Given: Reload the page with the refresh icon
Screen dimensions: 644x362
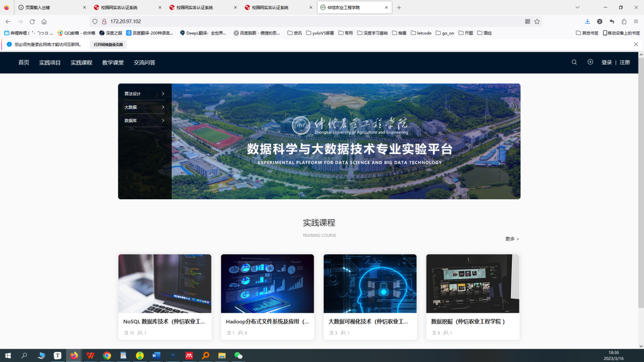Looking at the screenshot, I should (x=32, y=22).
